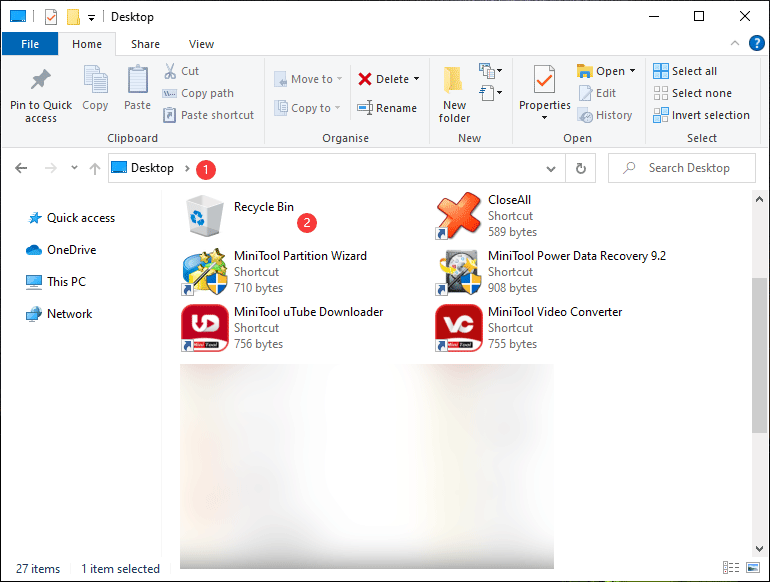
Task: Choose Paste shortcut command
Action: pos(208,115)
